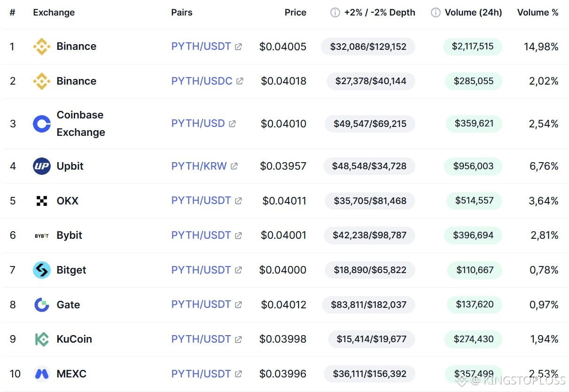Open external link icon next to PYTH/KRW
569x392 pixels.
point(234,166)
